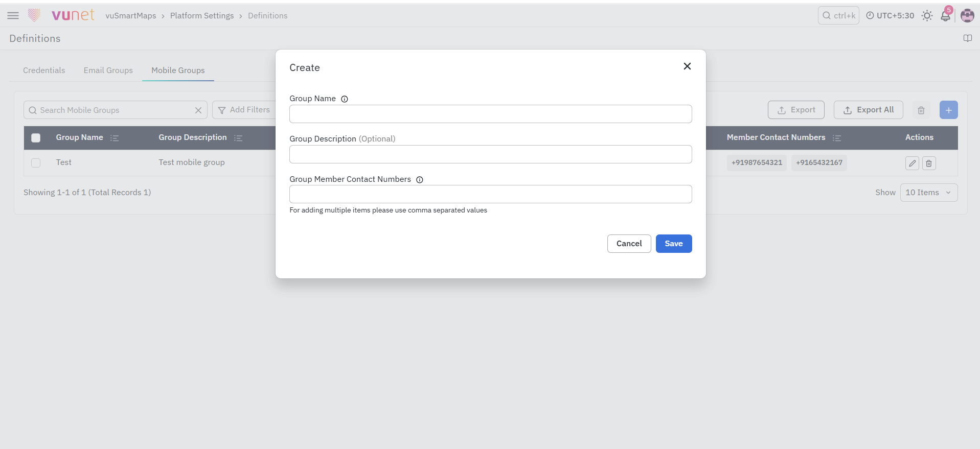Open the hamburger navigation menu

click(x=13, y=16)
